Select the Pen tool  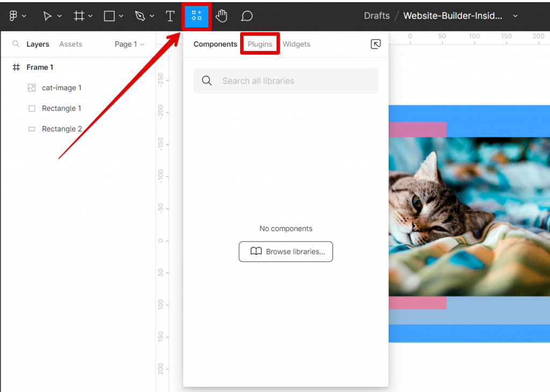coord(139,16)
